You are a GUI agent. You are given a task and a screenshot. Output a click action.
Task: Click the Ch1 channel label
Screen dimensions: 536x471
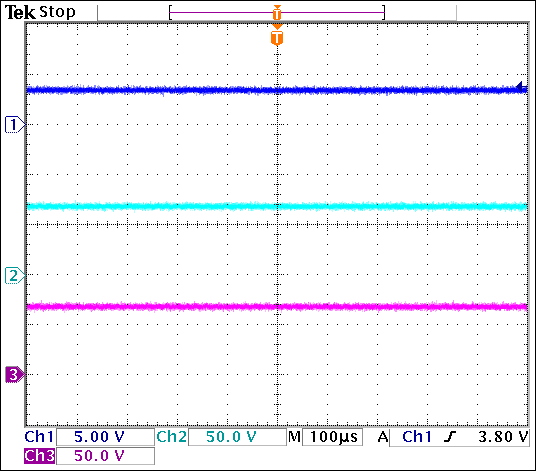(39, 437)
